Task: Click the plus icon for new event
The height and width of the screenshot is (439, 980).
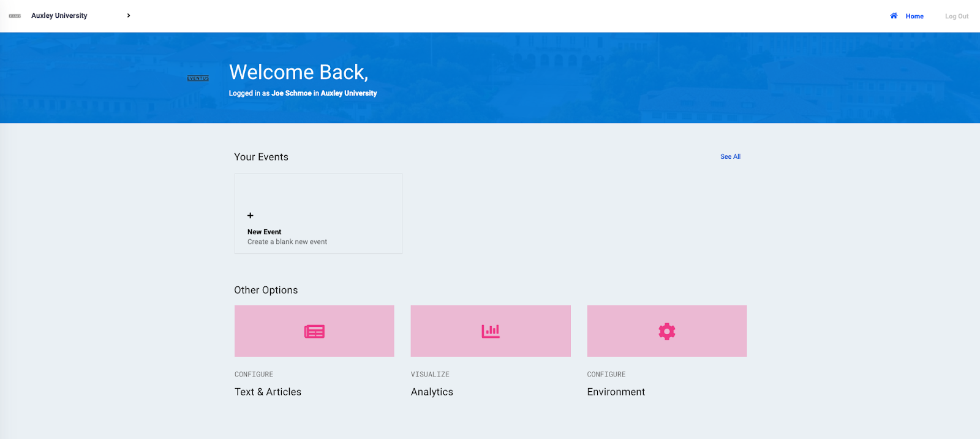Action: (x=250, y=215)
